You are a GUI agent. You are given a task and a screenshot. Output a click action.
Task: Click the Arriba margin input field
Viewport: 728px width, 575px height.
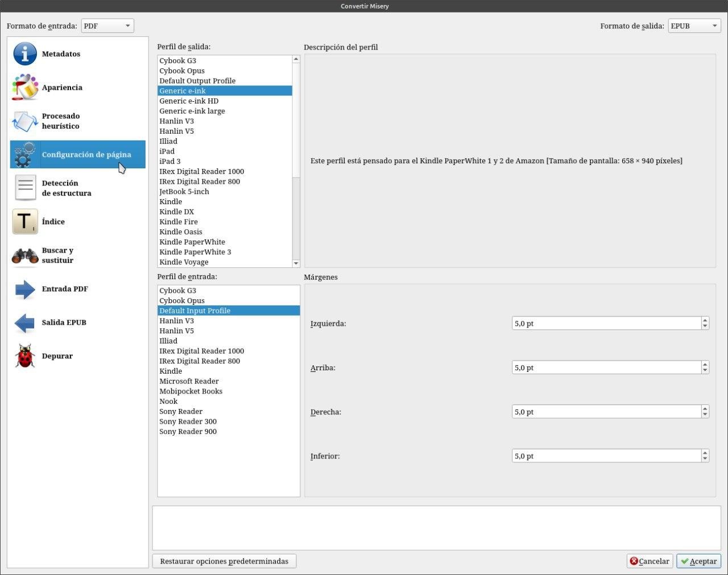click(606, 368)
